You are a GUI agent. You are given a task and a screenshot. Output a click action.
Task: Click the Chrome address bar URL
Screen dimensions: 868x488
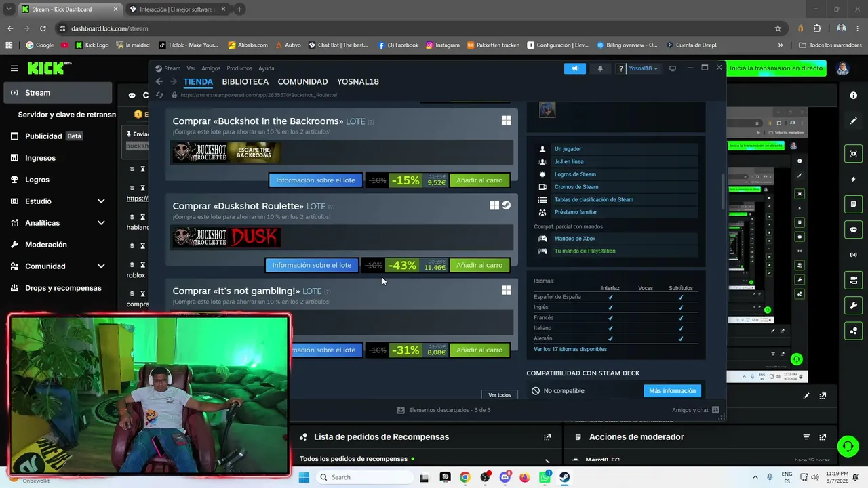click(x=109, y=28)
